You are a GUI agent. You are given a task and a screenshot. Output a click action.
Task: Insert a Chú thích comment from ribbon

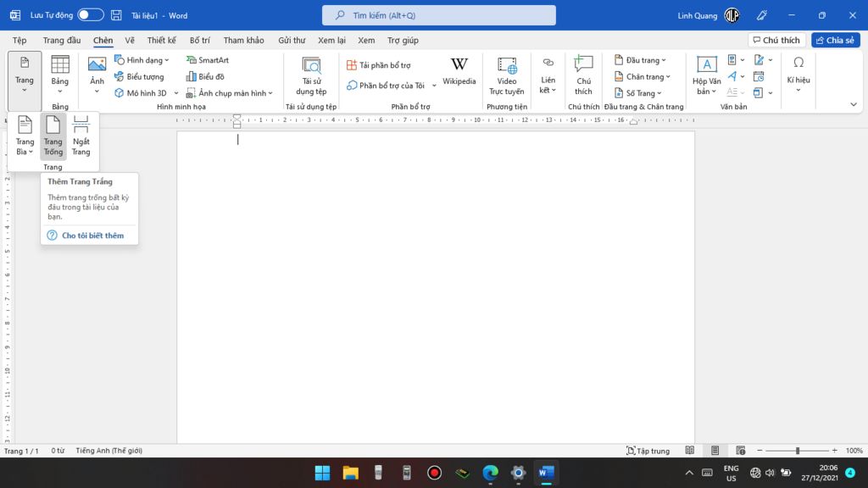583,76
